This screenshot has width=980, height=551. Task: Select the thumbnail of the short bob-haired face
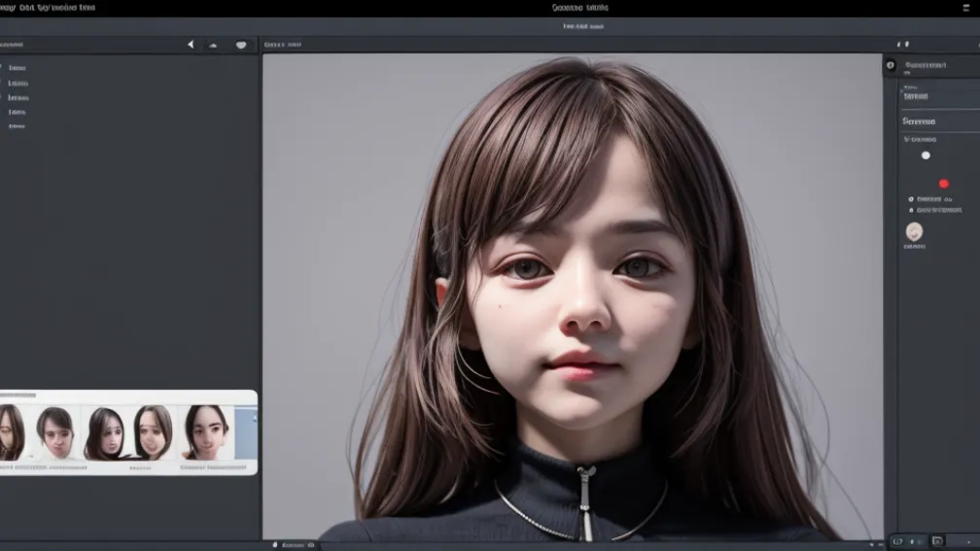55,432
